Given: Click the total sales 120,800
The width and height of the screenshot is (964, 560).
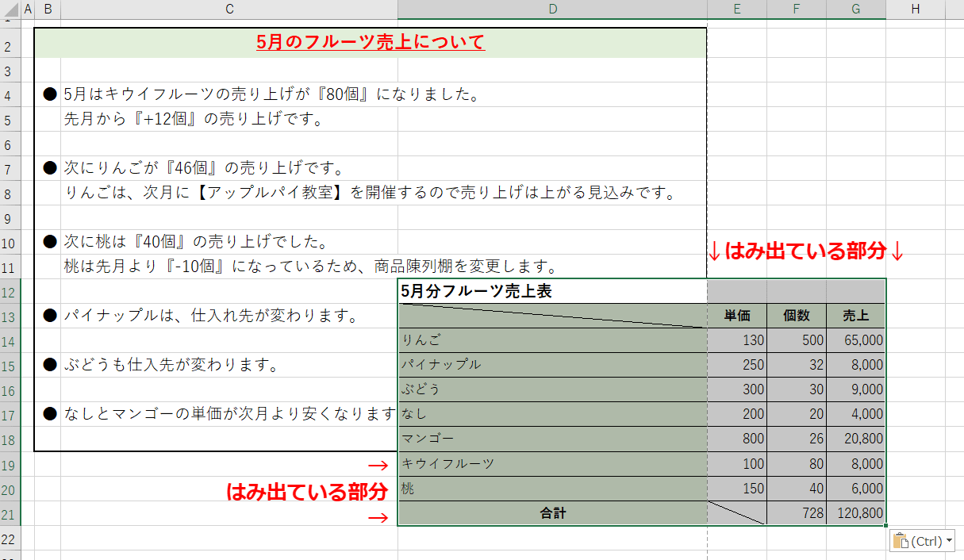Looking at the screenshot, I should 856,513.
